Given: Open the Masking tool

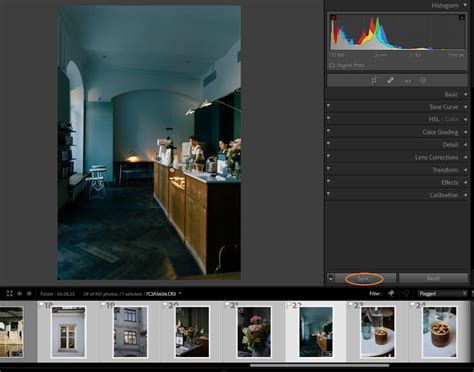Looking at the screenshot, I should pyautogui.click(x=423, y=80).
